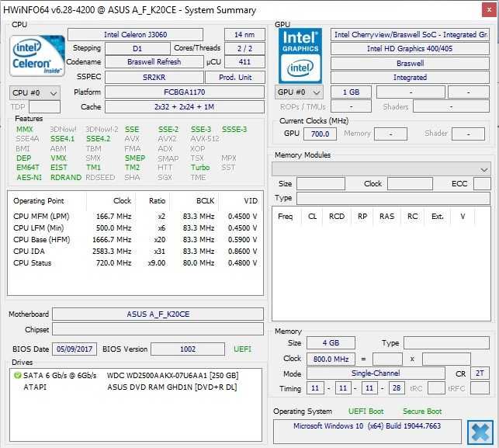Click the Cache 2x32 + 2x24 + 1M field
The height and width of the screenshot is (448, 499).
click(x=185, y=106)
